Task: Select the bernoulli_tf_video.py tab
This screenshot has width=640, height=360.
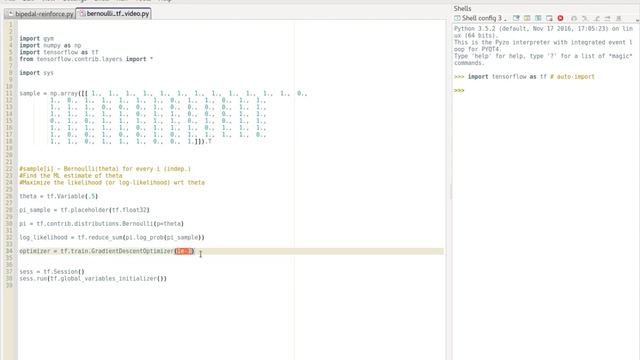Action: [114, 13]
